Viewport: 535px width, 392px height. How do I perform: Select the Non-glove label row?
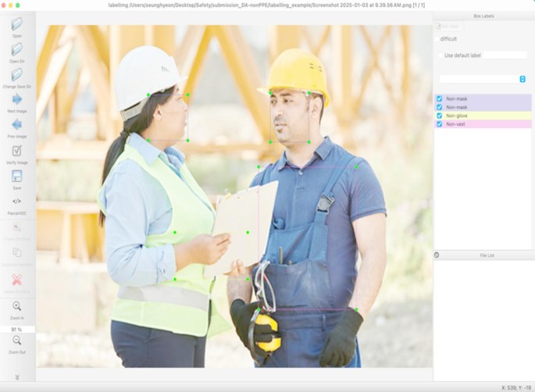[483, 116]
